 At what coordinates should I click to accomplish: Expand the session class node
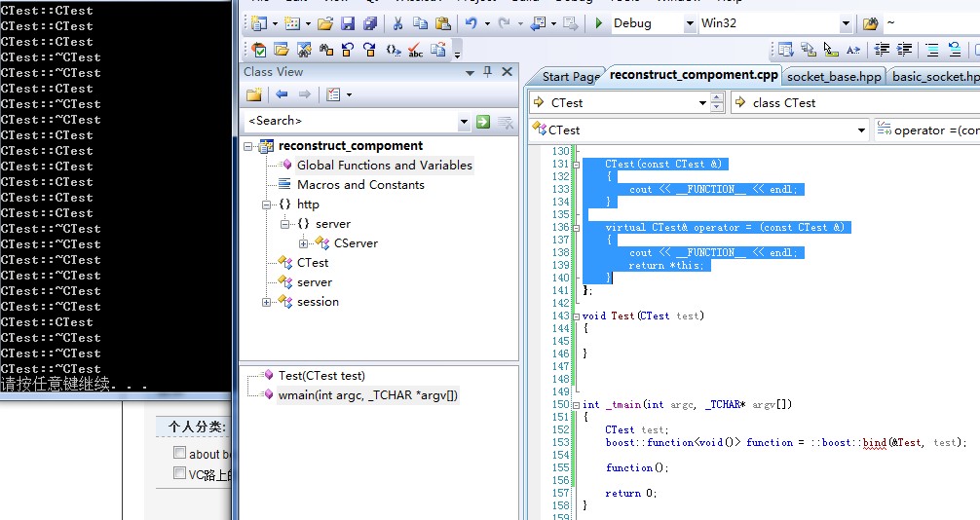coord(267,302)
